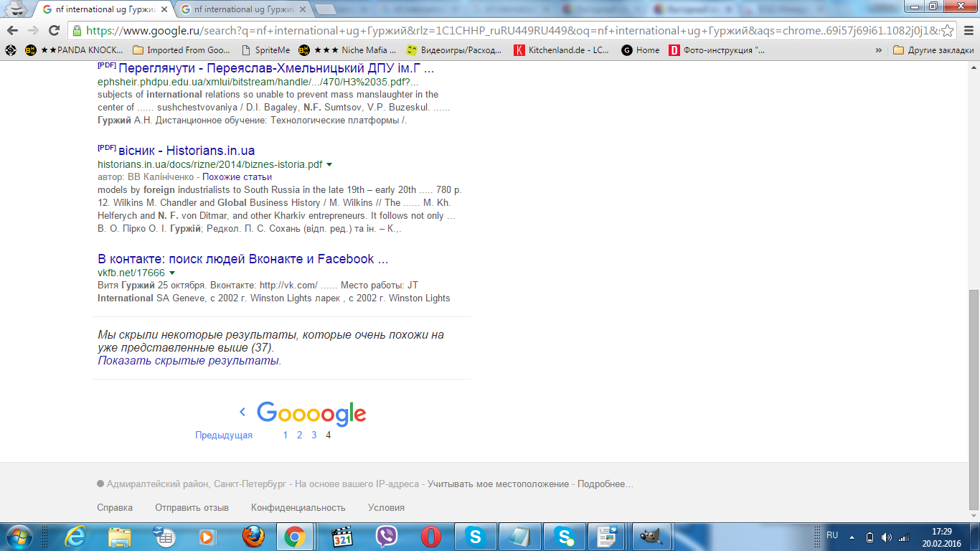Click the volume icon in the system tray
The image size is (980, 551).
point(887,537)
